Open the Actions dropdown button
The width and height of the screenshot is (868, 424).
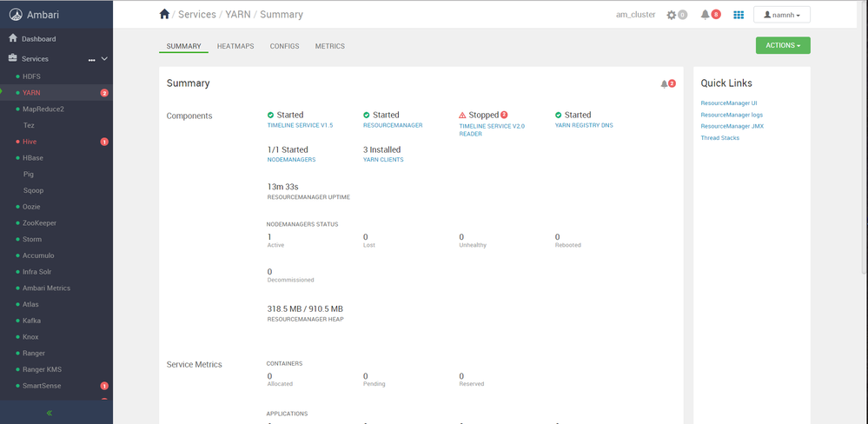tap(783, 45)
